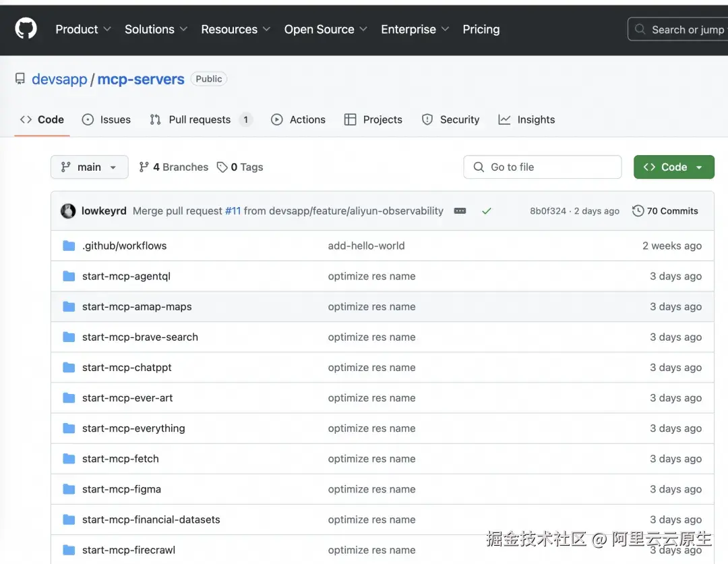This screenshot has width=728, height=564.
Task: Open the start-mcp-agentql folder
Action: 126,276
